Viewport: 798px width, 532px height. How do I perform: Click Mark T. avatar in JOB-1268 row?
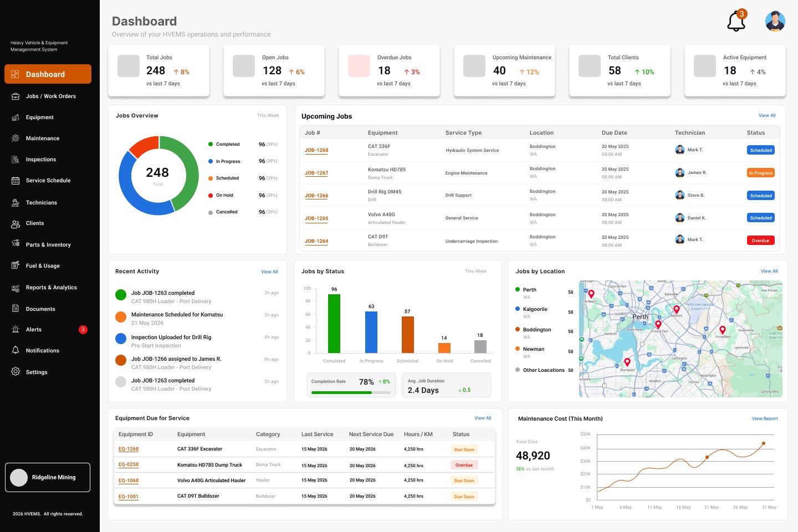tap(680, 150)
